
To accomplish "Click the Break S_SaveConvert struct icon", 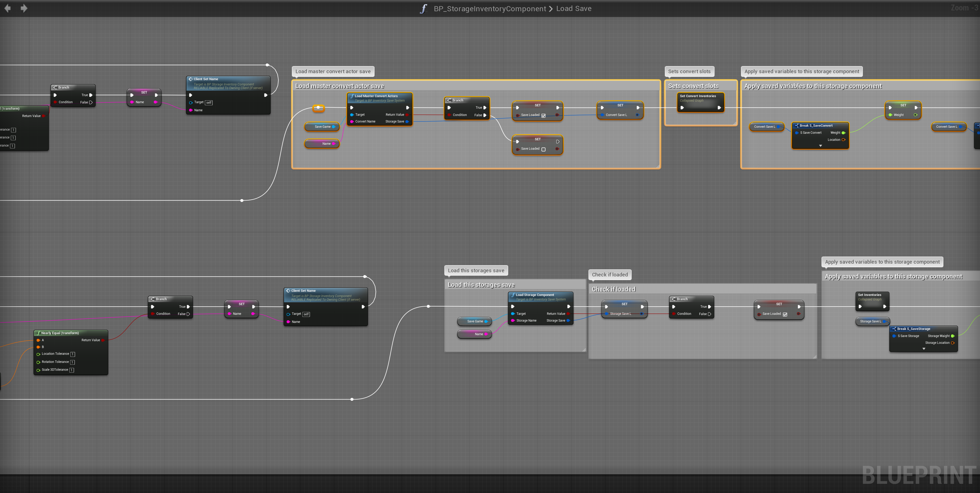I will tap(796, 125).
